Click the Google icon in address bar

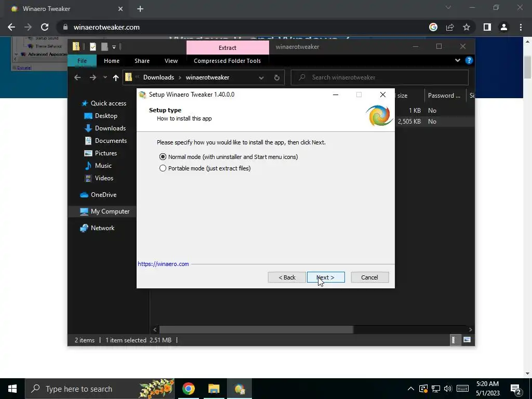click(x=433, y=27)
